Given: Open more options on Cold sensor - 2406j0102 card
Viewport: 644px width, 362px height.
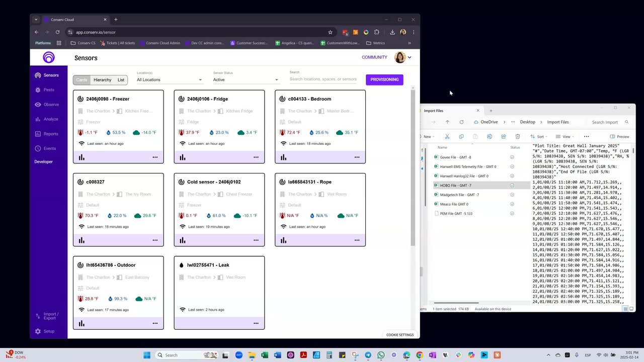Looking at the screenshot, I should click(256, 240).
